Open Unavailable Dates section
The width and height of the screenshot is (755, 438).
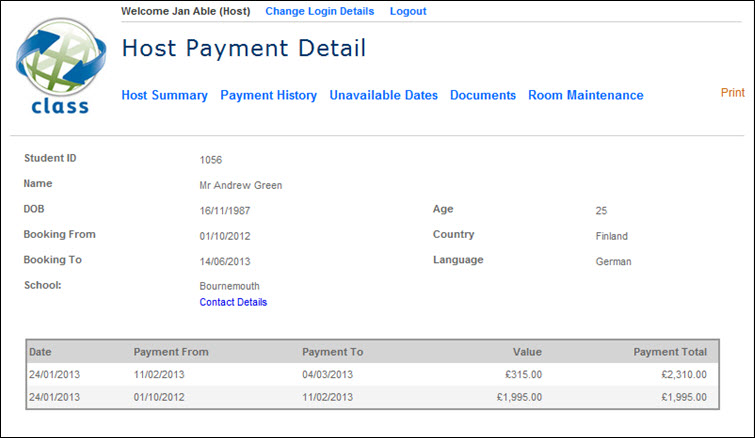[x=383, y=96]
